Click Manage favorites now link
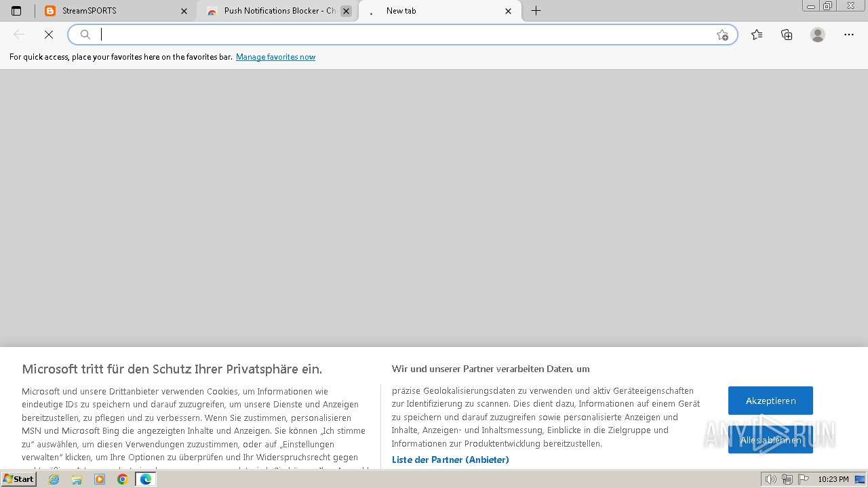This screenshot has width=868, height=488. point(275,57)
